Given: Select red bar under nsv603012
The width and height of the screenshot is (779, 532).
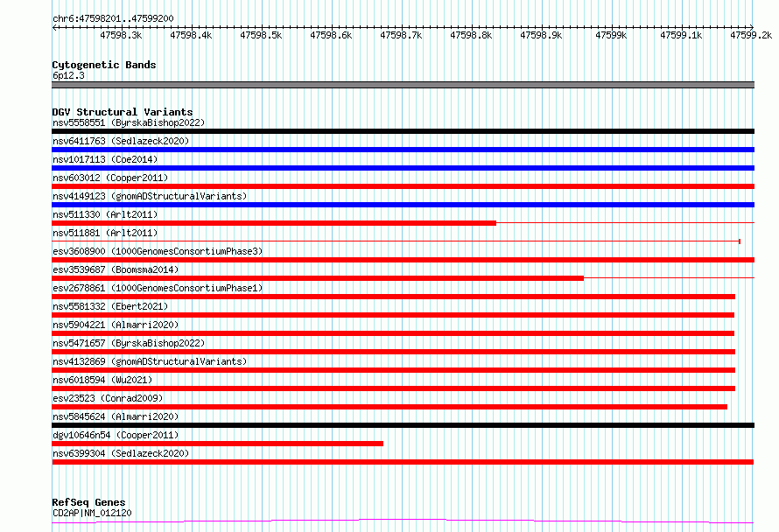Looking at the screenshot, I should point(403,186).
